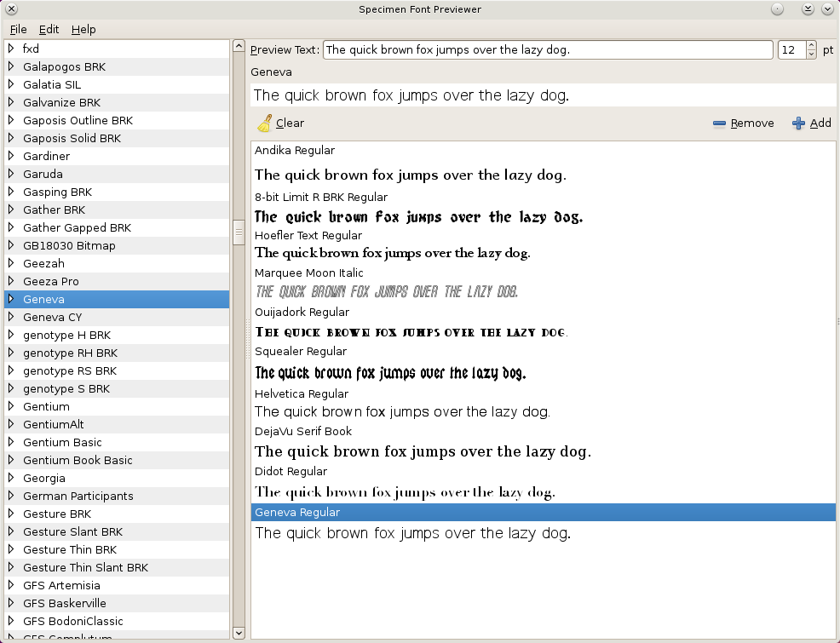This screenshot has width=840, height=643.
Task: Select Gather Gapped BRK font
Action: 117,227
